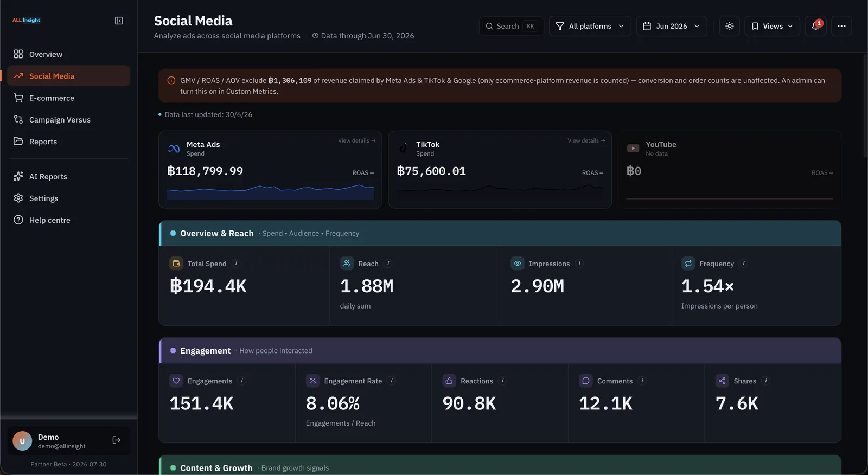
Task: Click the Reactions thumbs-up icon
Action: pyautogui.click(x=449, y=381)
